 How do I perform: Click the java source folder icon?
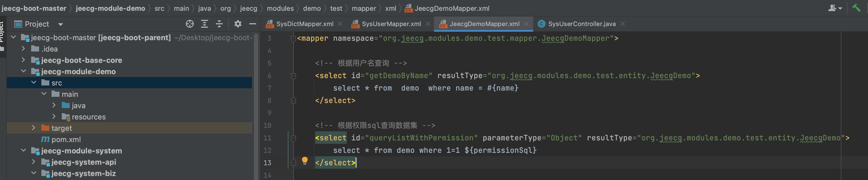click(x=66, y=105)
